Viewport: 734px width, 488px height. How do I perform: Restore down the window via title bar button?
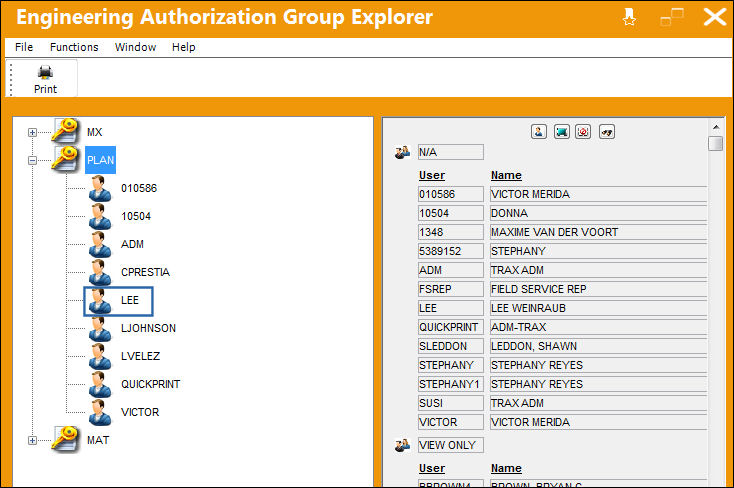(672, 17)
